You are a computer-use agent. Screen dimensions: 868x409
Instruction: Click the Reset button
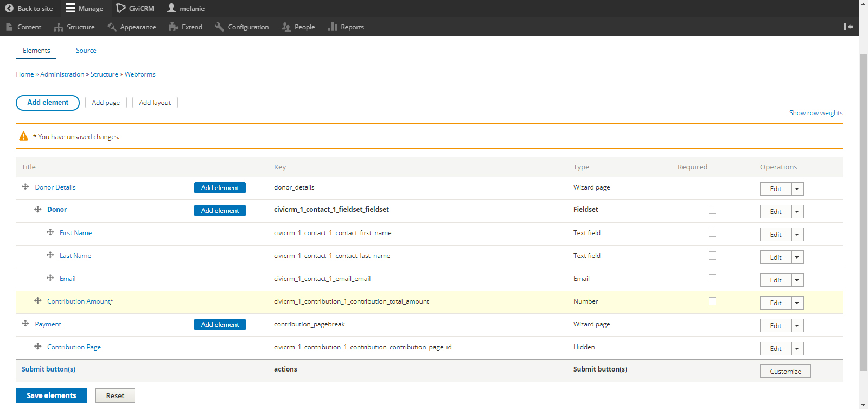(115, 395)
